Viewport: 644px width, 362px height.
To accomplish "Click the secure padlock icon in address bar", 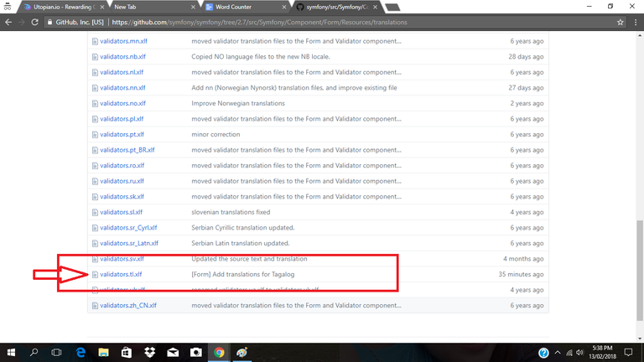I will (49, 22).
